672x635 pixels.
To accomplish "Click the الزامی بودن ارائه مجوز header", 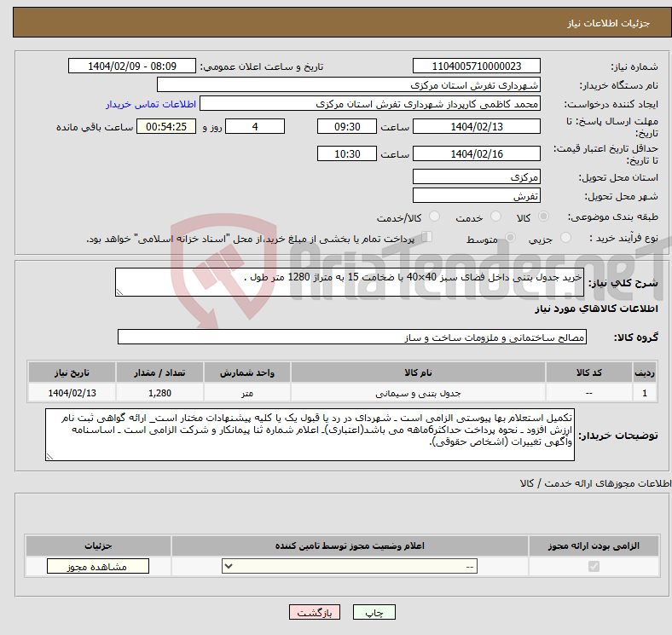I will click(594, 546).
